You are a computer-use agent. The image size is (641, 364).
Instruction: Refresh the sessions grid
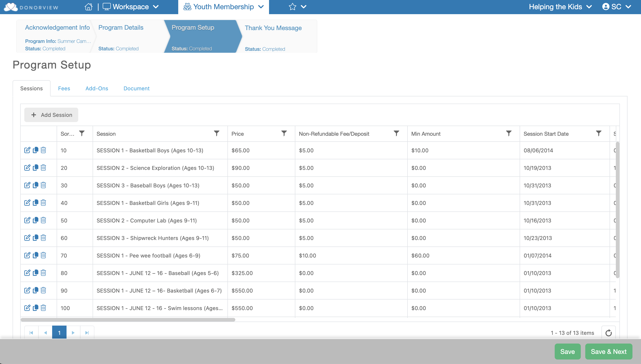point(608,333)
